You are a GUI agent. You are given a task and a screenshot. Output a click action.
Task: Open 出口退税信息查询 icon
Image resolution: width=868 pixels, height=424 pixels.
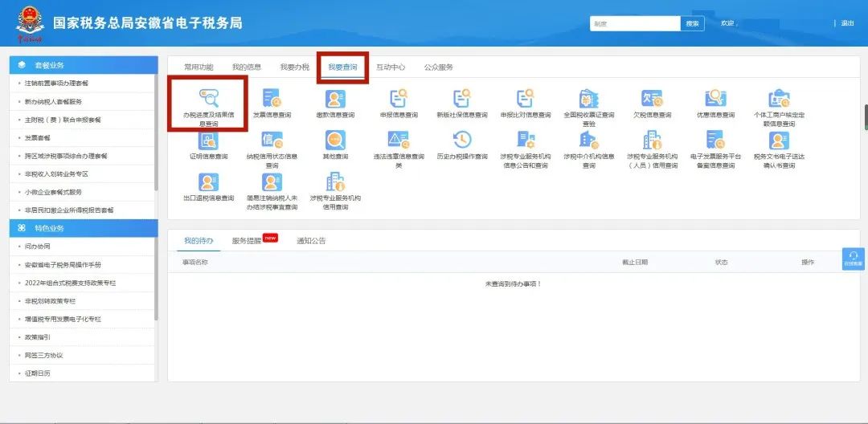pyautogui.click(x=209, y=181)
